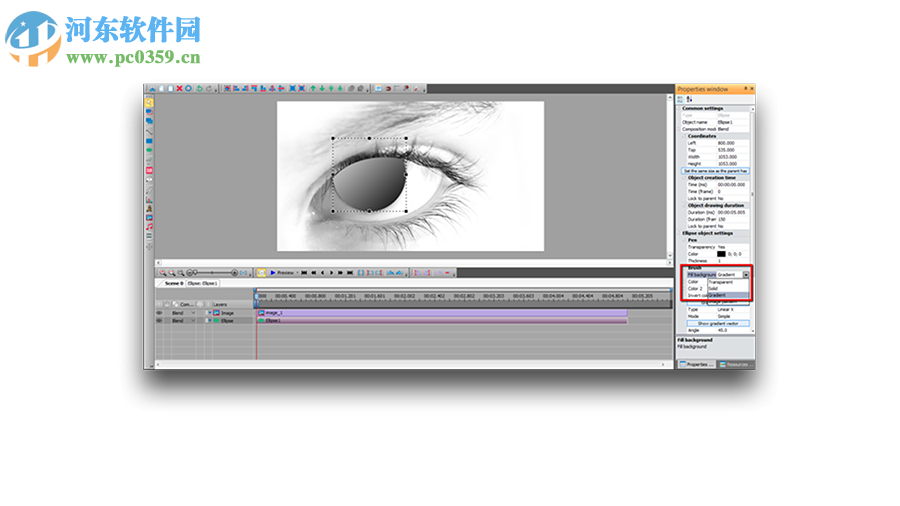The width and height of the screenshot is (900, 506).
Task: Switch to the Ellipse: Ellipse1 tab
Action: (202, 283)
